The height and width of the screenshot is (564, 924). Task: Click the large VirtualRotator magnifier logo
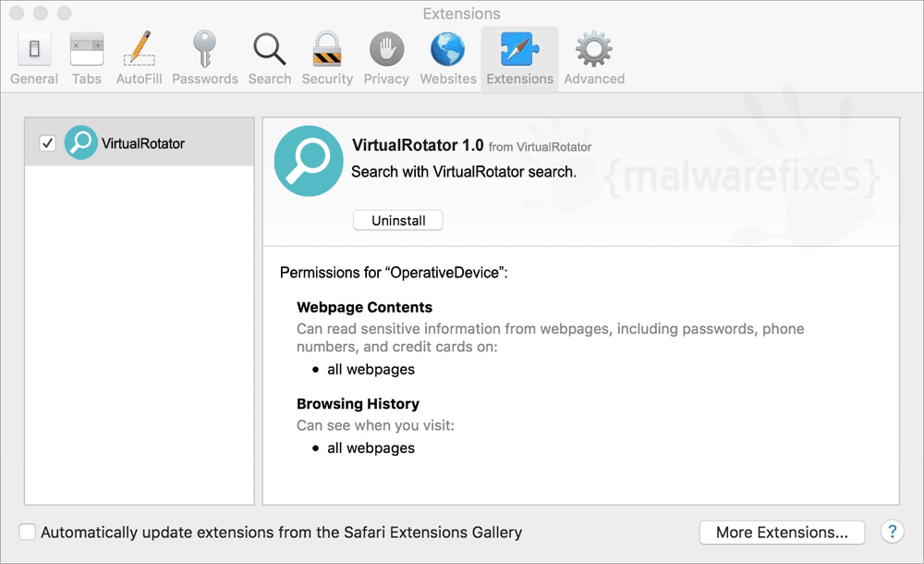309,161
